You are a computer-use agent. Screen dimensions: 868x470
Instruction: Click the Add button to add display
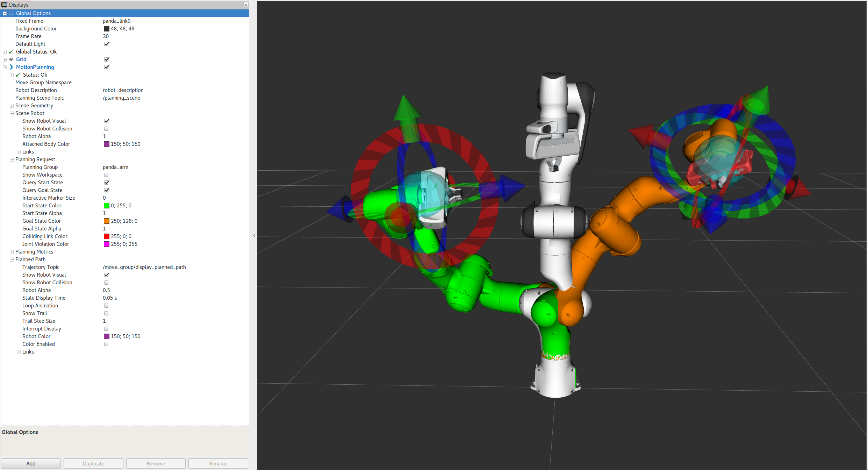pyautogui.click(x=33, y=463)
